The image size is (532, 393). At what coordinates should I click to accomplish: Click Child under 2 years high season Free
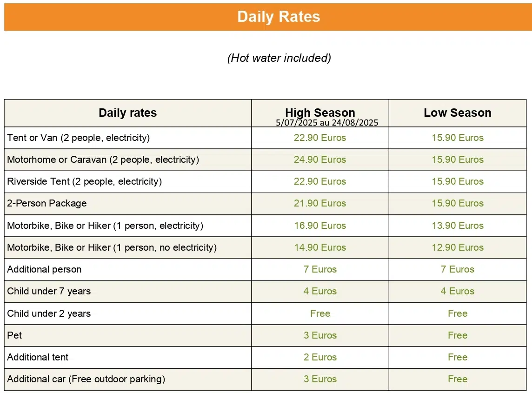tap(320, 313)
